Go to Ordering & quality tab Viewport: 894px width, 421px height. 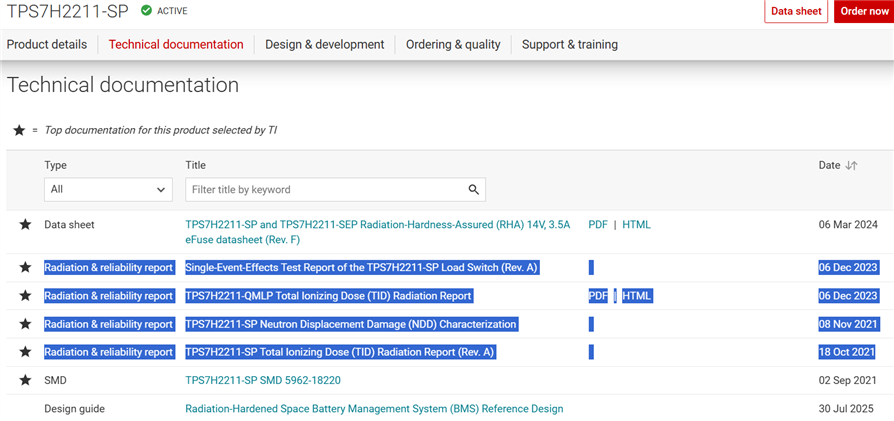point(453,44)
